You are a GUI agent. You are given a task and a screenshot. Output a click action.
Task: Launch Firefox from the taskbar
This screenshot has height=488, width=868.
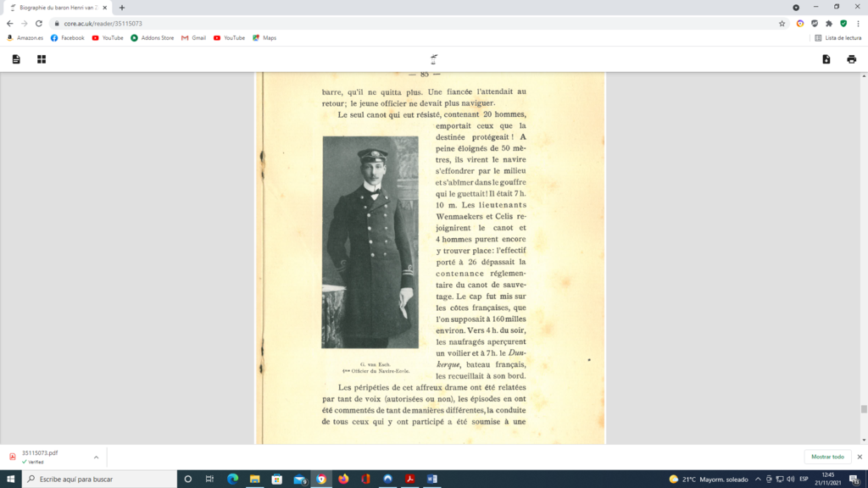pos(344,480)
